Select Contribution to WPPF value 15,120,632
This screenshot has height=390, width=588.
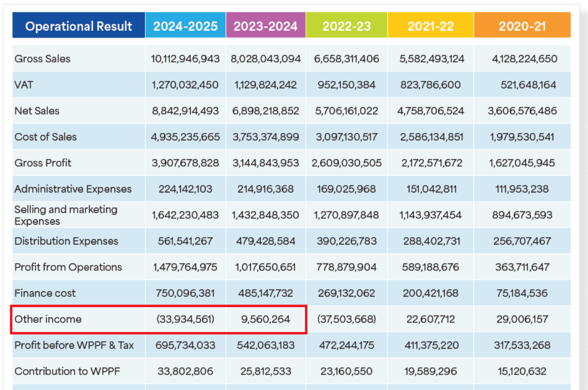coord(522,371)
